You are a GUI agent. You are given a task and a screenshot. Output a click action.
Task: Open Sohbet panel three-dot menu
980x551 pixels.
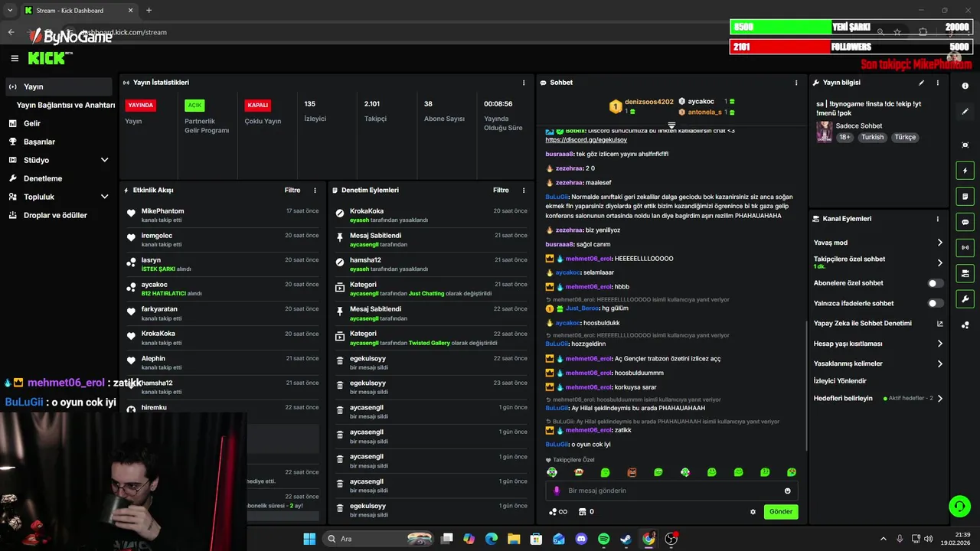tap(796, 83)
